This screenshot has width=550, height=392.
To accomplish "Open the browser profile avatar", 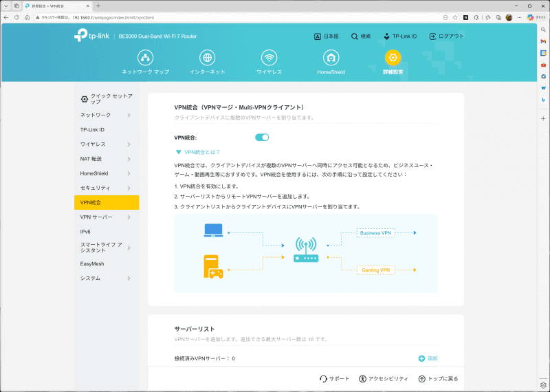I will tap(509, 18).
